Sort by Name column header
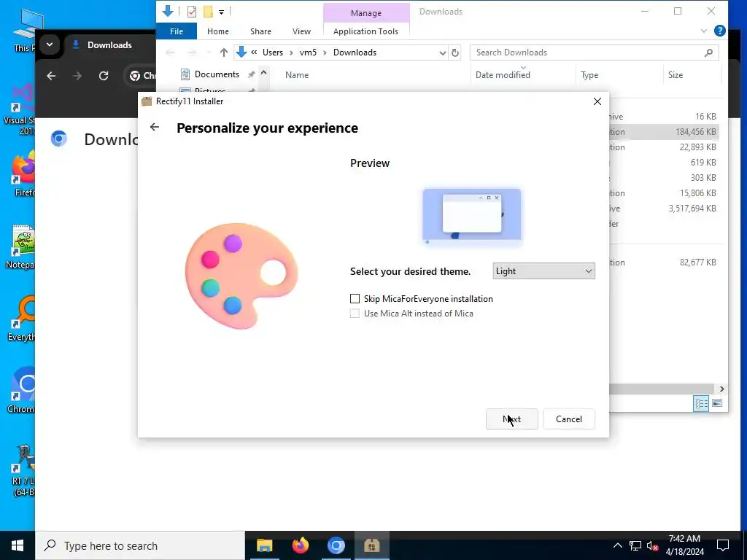The image size is (747, 560). [x=297, y=75]
